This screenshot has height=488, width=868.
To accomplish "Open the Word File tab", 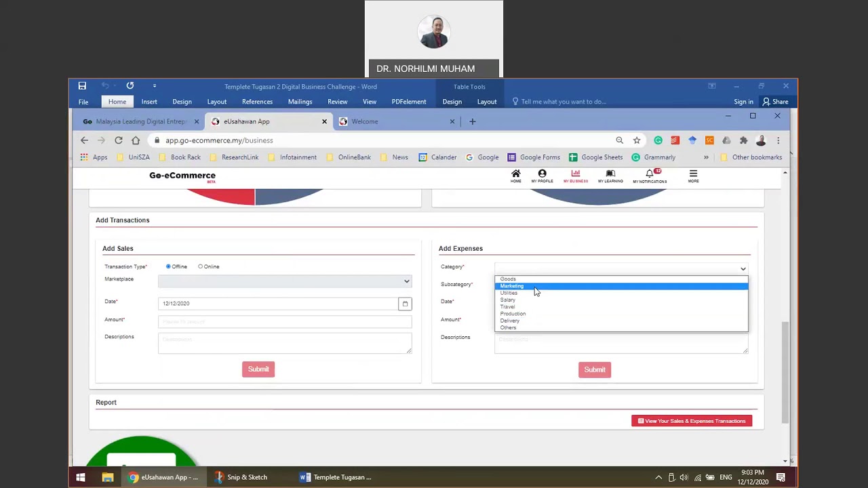I will point(83,102).
